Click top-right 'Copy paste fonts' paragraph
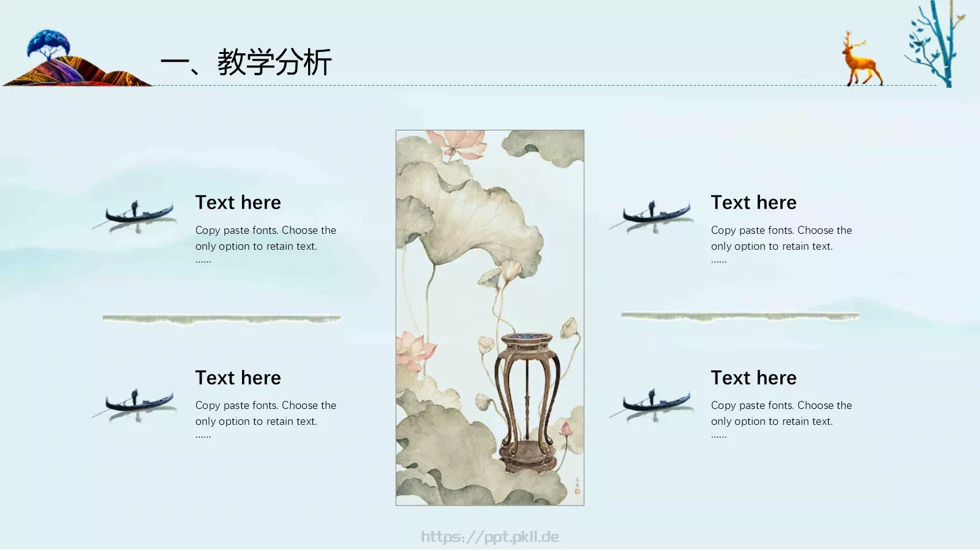Image resolution: width=980 pixels, height=551 pixels. (782, 244)
